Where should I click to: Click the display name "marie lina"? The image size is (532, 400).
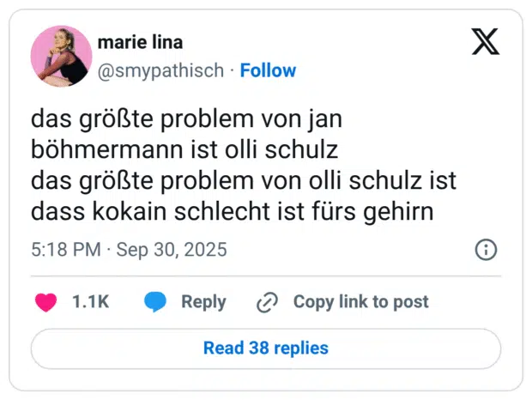(x=141, y=42)
